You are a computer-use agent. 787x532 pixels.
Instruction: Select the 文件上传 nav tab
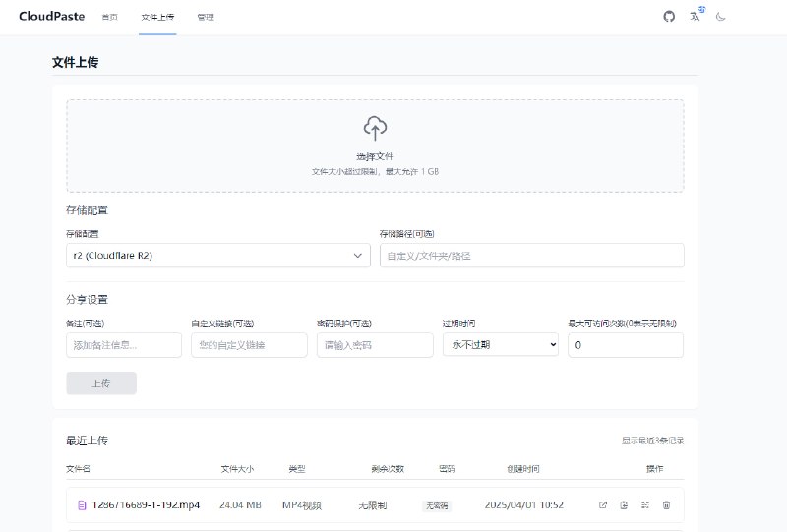157,17
